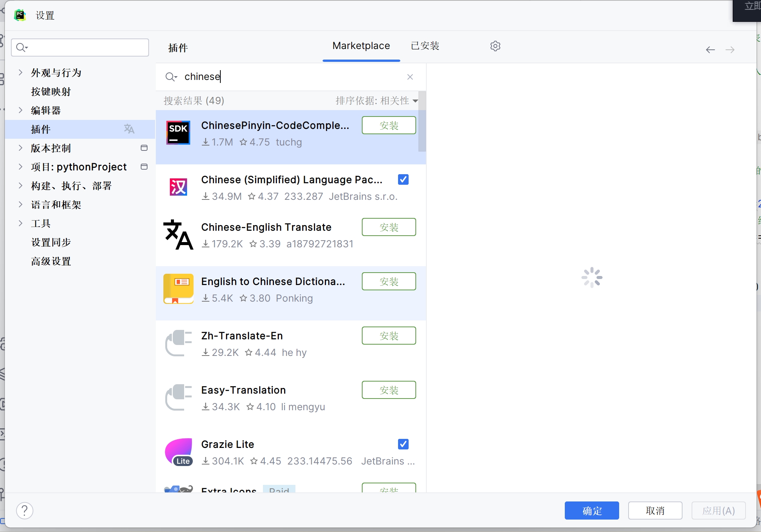This screenshot has height=532, width=761.
Task: Open the plugin search history magnifier
Action: tap(171, 77)
